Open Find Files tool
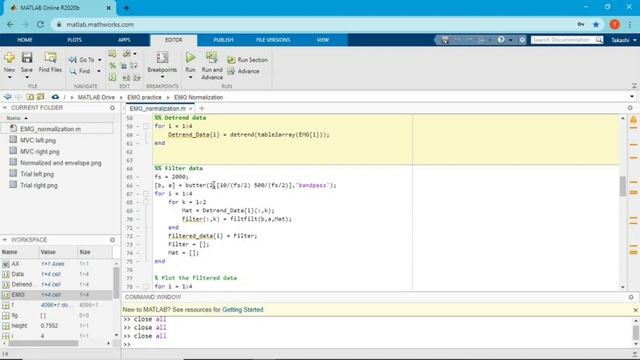 [x=50, y=62]
